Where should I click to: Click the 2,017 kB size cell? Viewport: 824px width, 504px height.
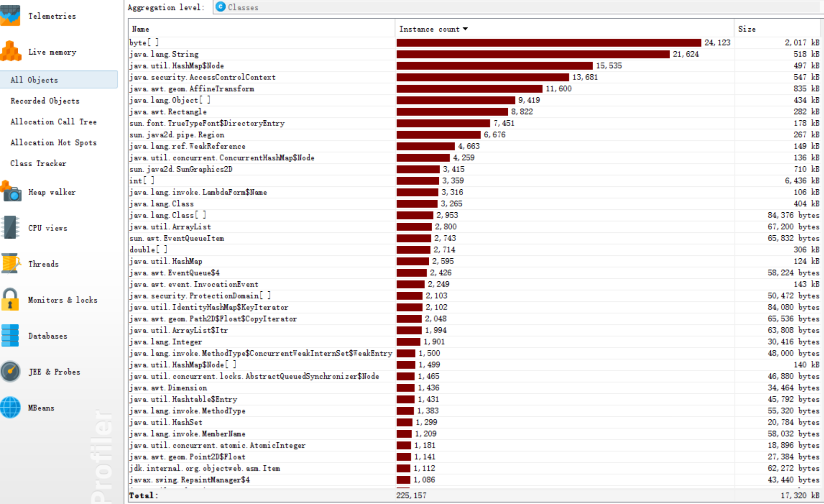pos(802,43)
